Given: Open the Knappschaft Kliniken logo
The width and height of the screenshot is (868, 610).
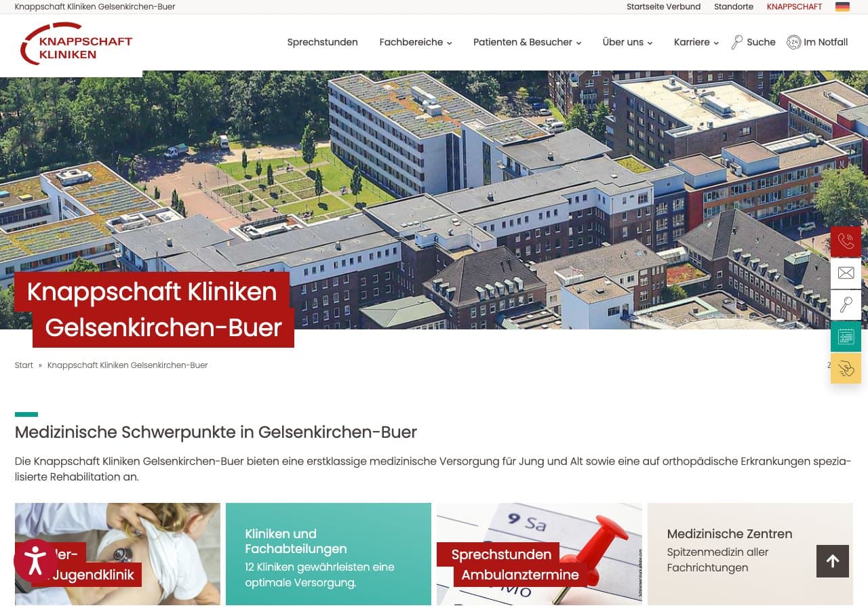Looking at the screenshot, I should click(x=75, y=44).
